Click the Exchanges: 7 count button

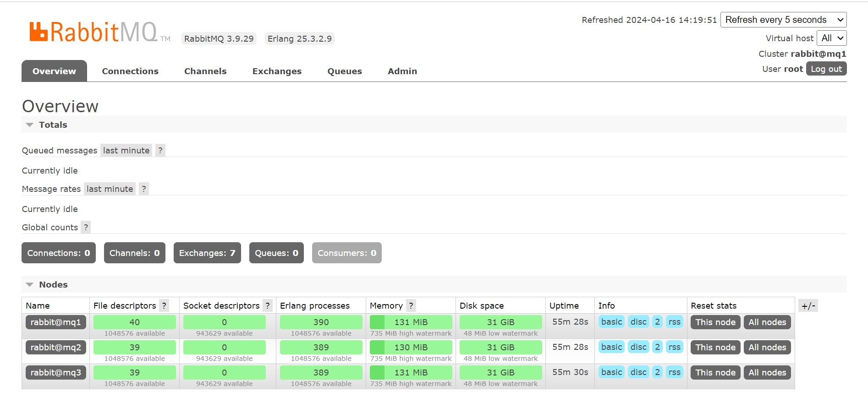pos(207,253)
